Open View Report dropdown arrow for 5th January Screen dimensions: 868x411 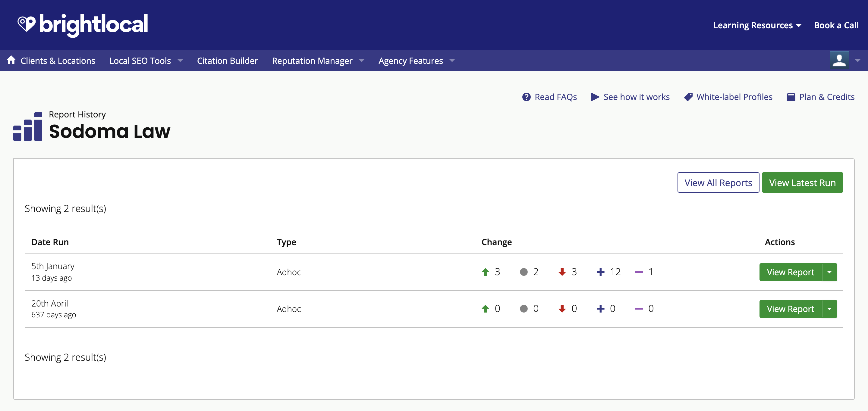(830, 272)
